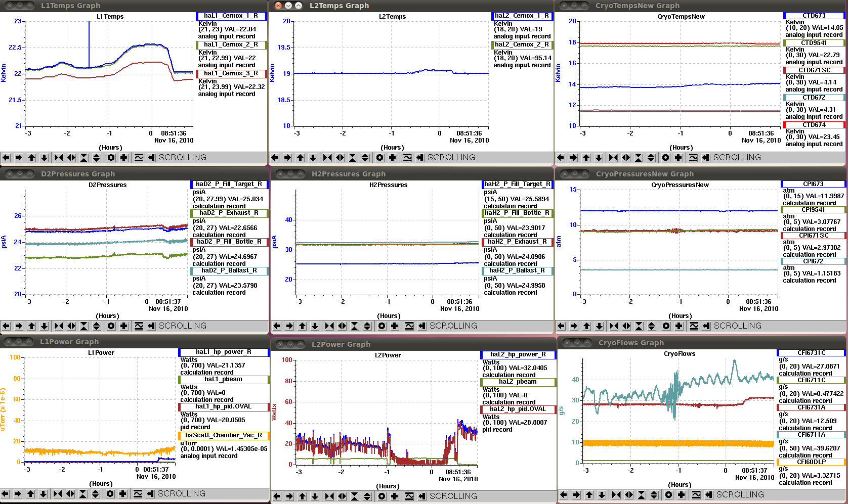The width and height of the screenshot is (848, 504).
Task: Focus the L1Power Graph window title bar
Action: coord(135,342)
